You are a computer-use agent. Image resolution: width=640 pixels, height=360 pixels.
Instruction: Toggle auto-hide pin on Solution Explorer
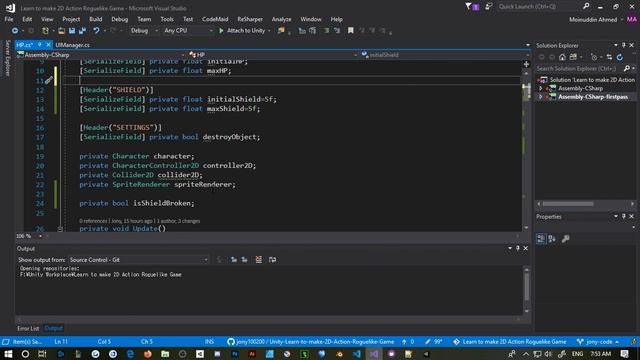coord(624,45)
